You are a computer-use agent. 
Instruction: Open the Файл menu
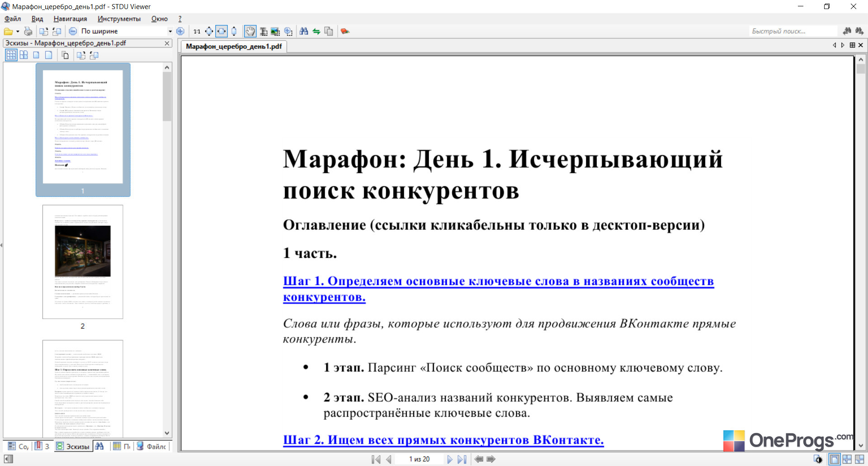pyautogui.click(x=13, y=19)
